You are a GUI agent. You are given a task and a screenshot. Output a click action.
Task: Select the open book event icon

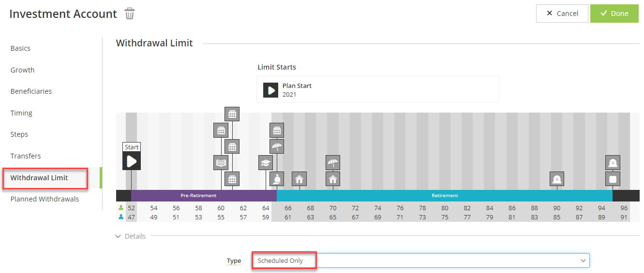tap(221, 163)
